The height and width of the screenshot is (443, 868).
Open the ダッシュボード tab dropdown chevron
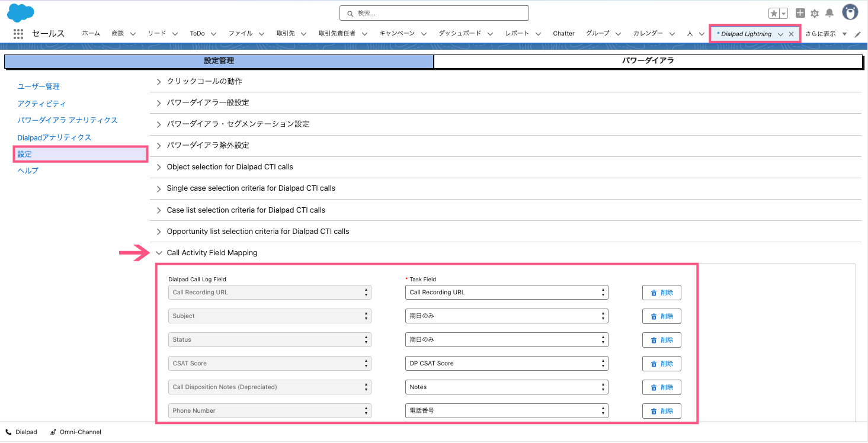click(491, 34)
